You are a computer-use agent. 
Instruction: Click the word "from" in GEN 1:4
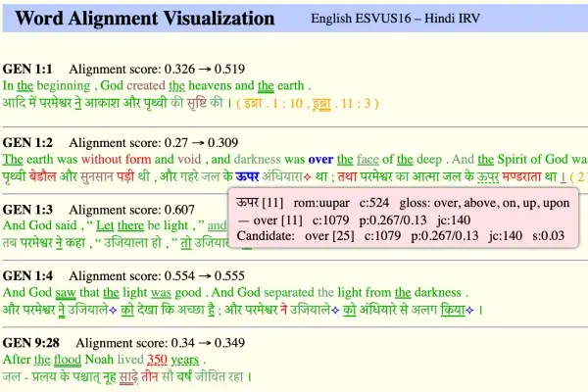[x=378, y=293]
